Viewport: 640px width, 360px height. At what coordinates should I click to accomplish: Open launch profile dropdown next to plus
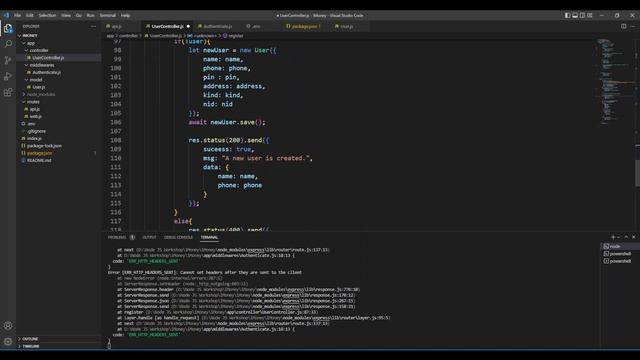tap(619, 237)
